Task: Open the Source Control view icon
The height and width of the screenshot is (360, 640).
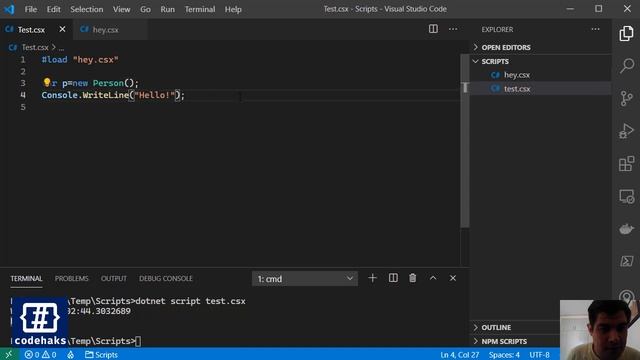Action: click(x=626, y=98)
